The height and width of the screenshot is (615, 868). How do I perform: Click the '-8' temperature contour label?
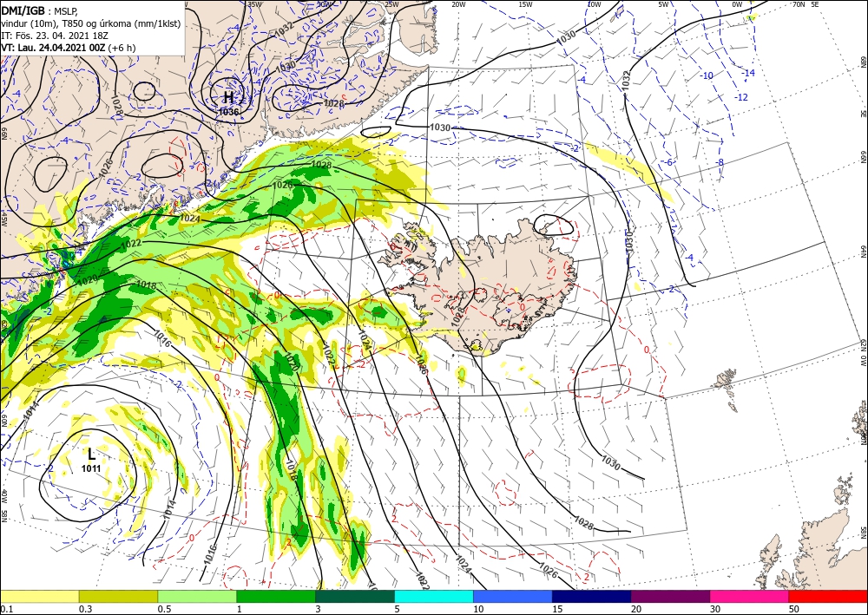(x=720, y=162)
